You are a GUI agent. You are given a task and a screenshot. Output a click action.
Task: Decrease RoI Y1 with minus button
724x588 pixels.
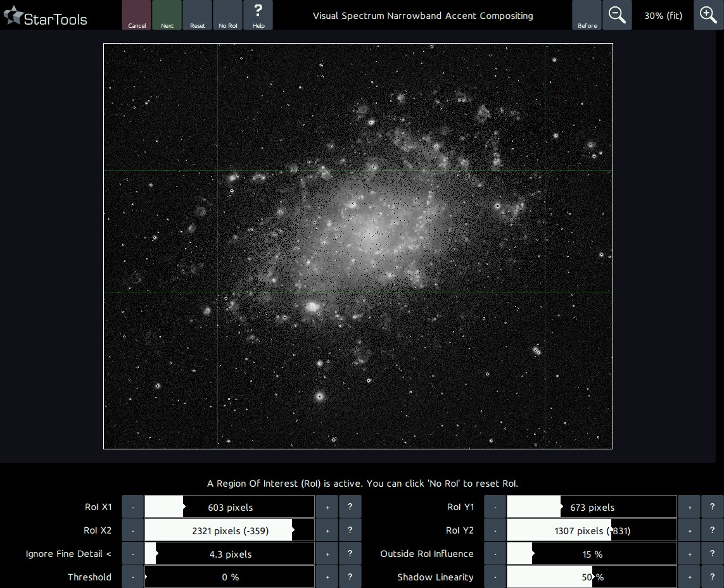495,507
